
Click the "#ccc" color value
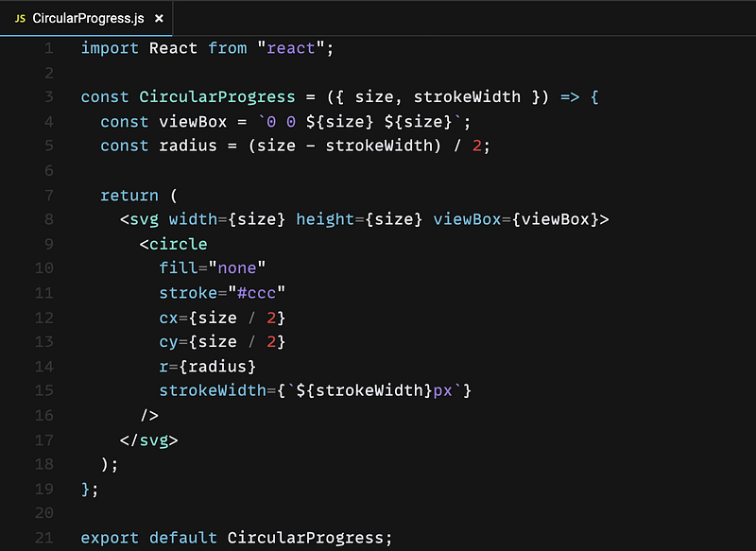point(256,293)
